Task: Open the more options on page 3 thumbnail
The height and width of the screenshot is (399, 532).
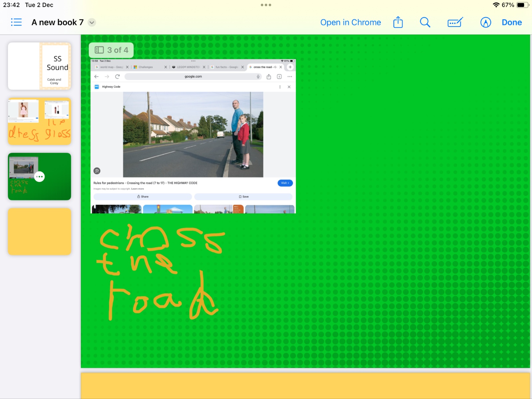Action: coord(40,177)
